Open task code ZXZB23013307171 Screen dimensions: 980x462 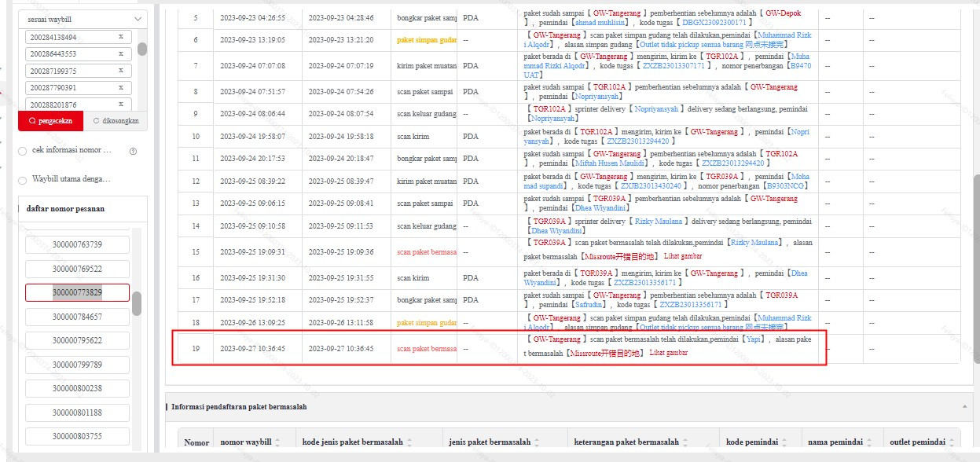point(674,66)
